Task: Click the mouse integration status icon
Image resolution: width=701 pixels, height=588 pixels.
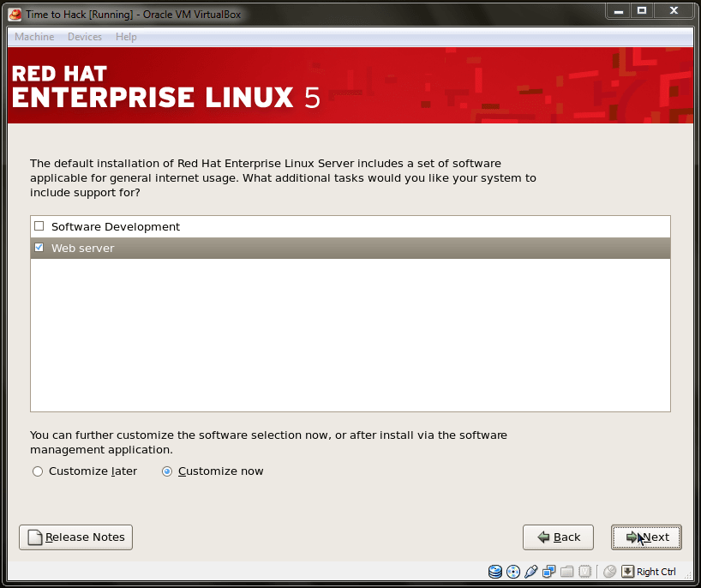Action: pos(610,572)
